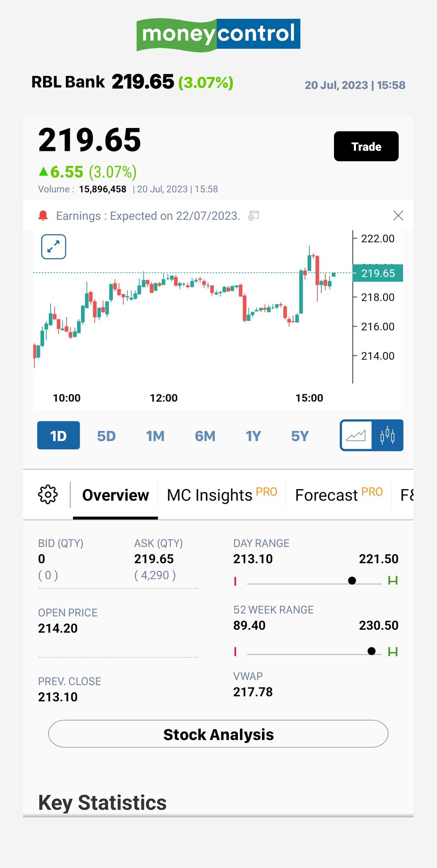Click the ask price 219.65 value
The height and width of the screenshot is (868, 437).
point(154,559)
